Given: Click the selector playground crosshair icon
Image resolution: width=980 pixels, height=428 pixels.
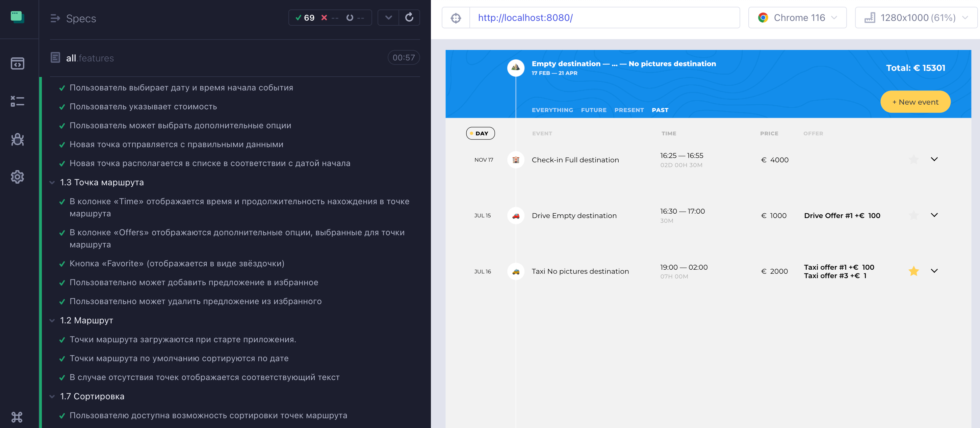Looking at the screenshot, I should coord(456,18).
